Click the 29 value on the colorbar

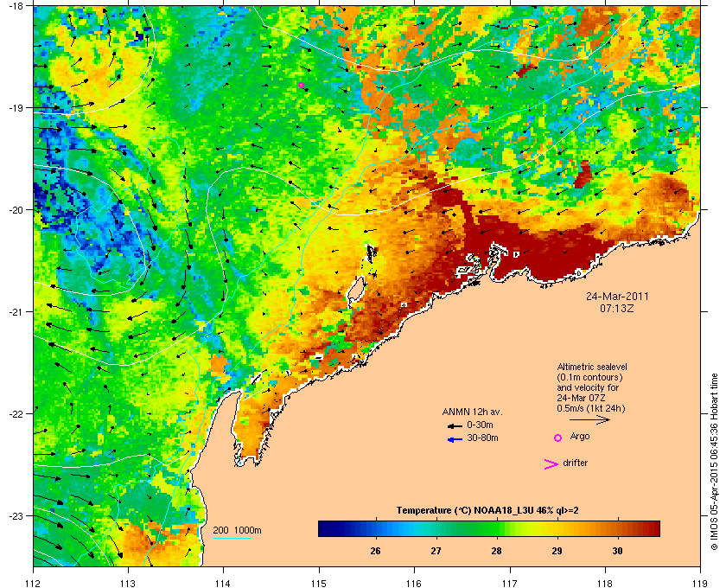[x=557, y=551]
